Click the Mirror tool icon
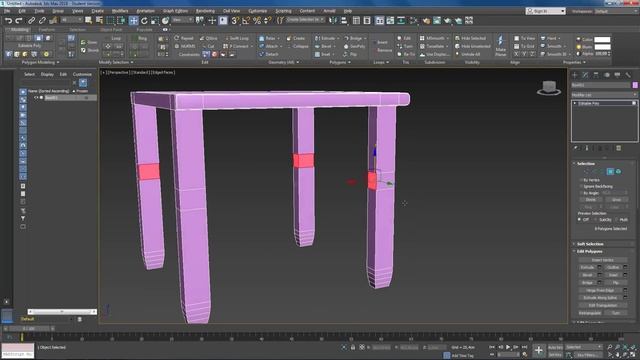The width and height of the screenshot is (640, 360). 333,20
